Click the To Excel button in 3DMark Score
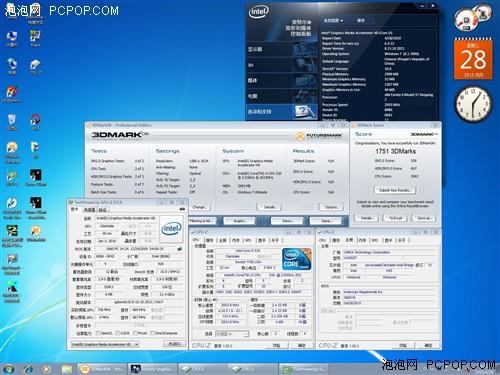 pos(395,218)
